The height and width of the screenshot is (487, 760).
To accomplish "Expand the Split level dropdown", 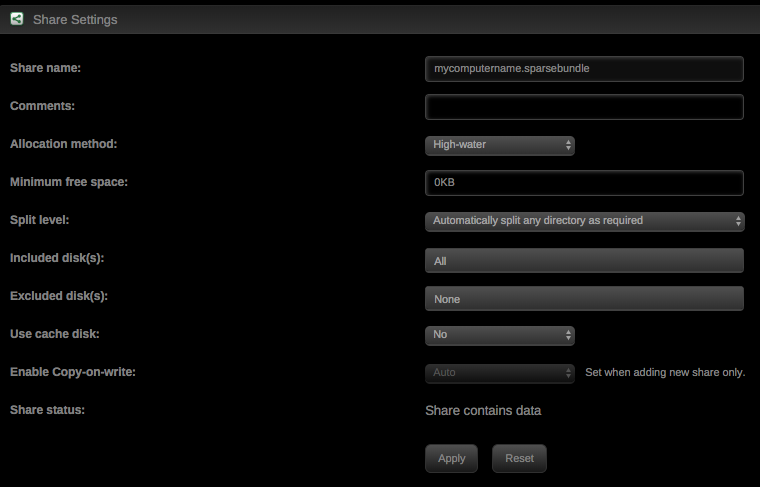I will pos(585,221).
